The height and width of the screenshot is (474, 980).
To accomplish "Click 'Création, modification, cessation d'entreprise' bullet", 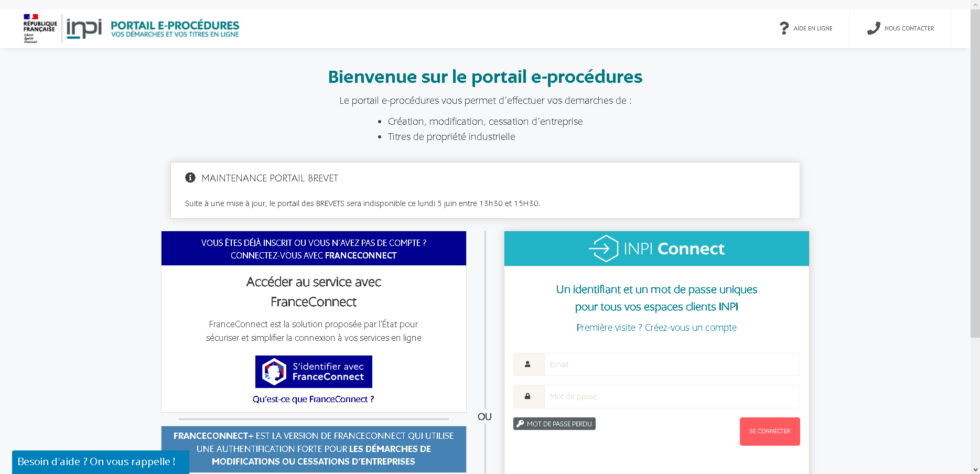I will (x=485, y=122).
